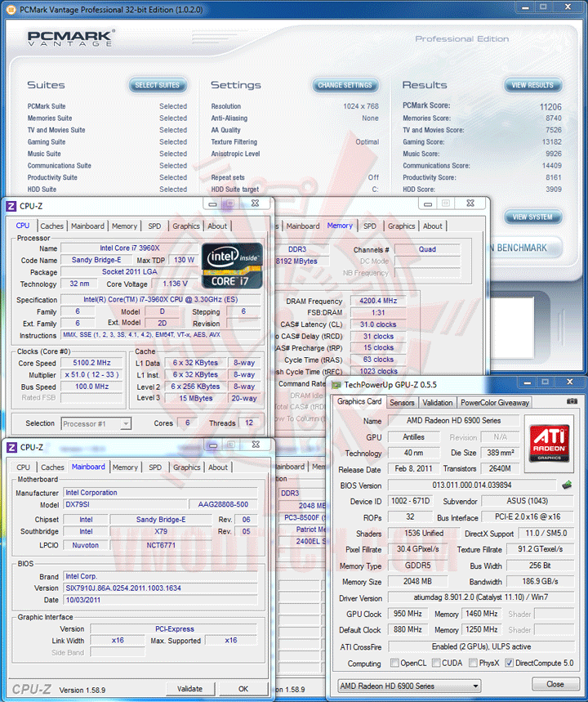Click the BIOS save chip icon in GPU-Z
Viewport: 588px width, 702px height.
567,485
